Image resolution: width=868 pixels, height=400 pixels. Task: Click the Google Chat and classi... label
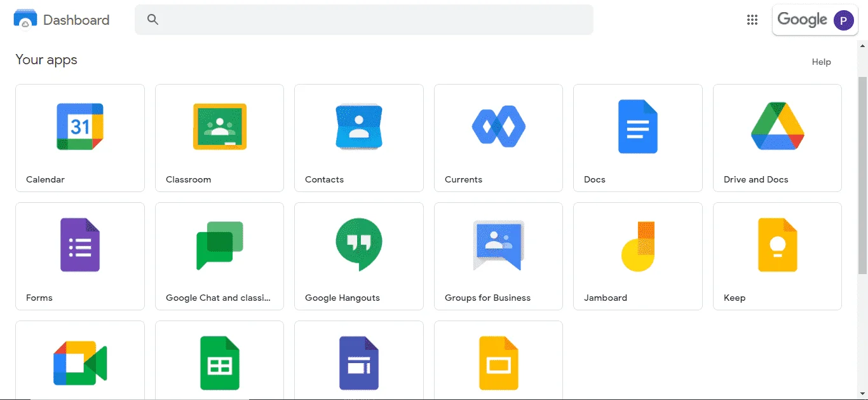218,298
